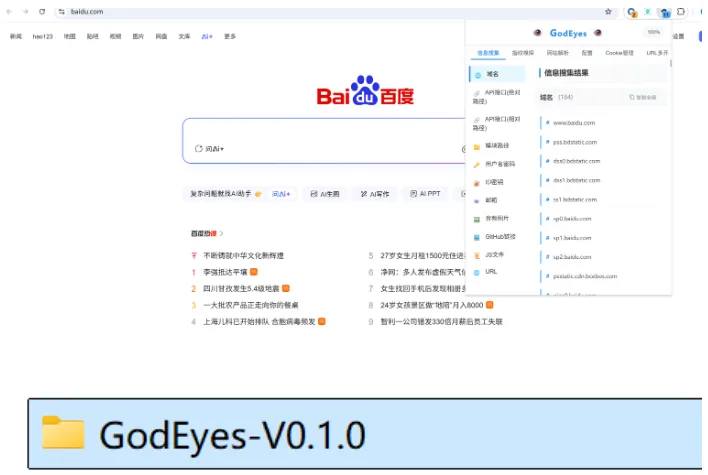Open the extensions puzzle icon in toolbar
Screen dimensions: 708x475
pyautogui.click(x=680, y=12)
